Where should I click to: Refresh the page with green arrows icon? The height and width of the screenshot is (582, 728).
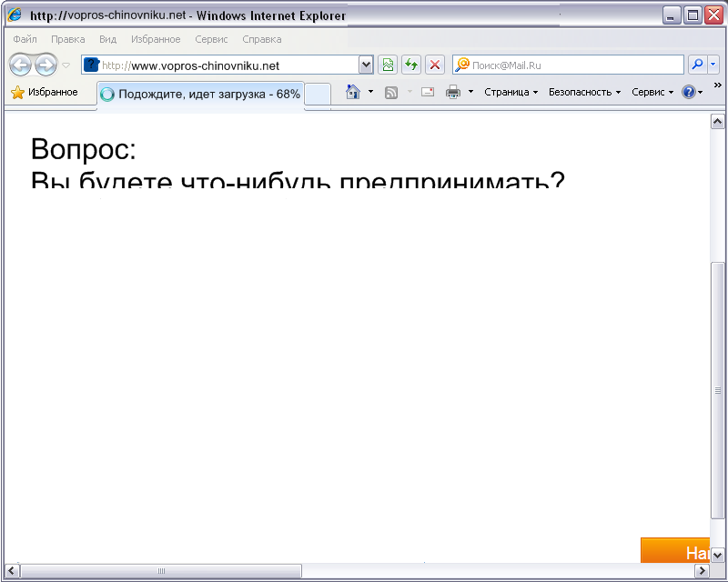pyautogui.click(x=411, y=65)
